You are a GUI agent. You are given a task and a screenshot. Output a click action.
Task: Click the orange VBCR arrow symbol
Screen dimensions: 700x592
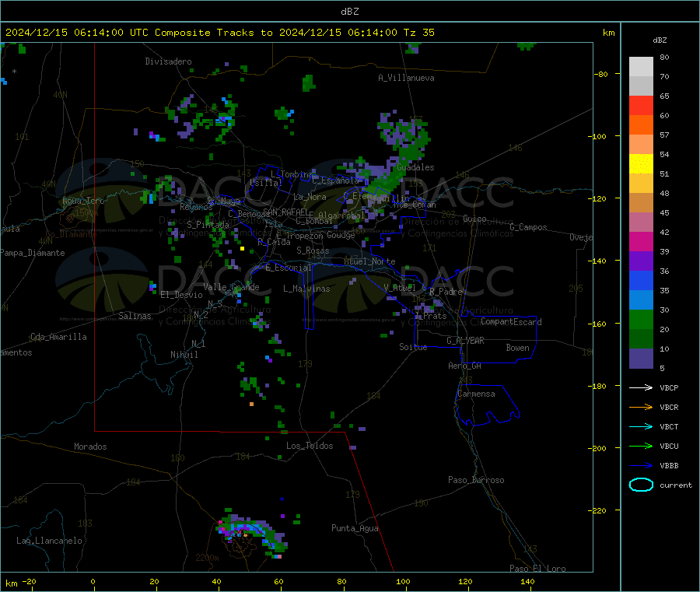pyautogui.click(x=641, y=407)
